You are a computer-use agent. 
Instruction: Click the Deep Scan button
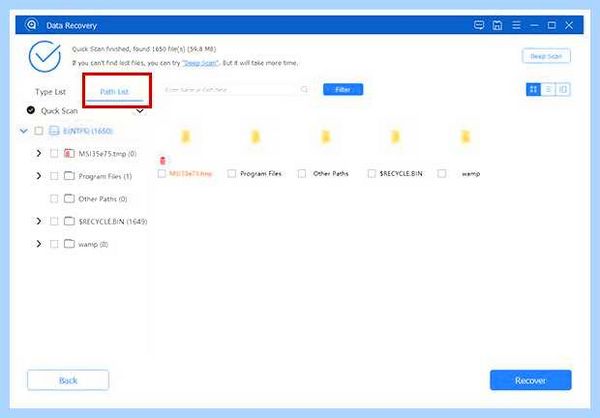[546, 56]
